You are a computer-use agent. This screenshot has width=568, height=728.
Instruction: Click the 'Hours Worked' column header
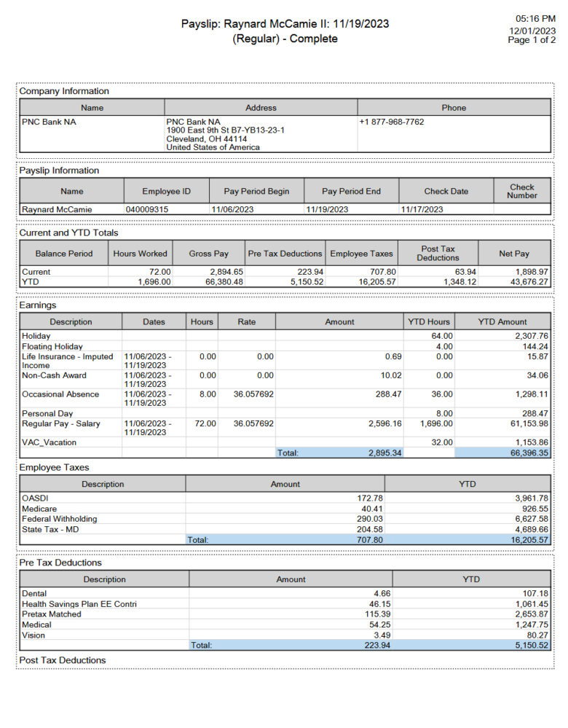click(x=140, y=254)
